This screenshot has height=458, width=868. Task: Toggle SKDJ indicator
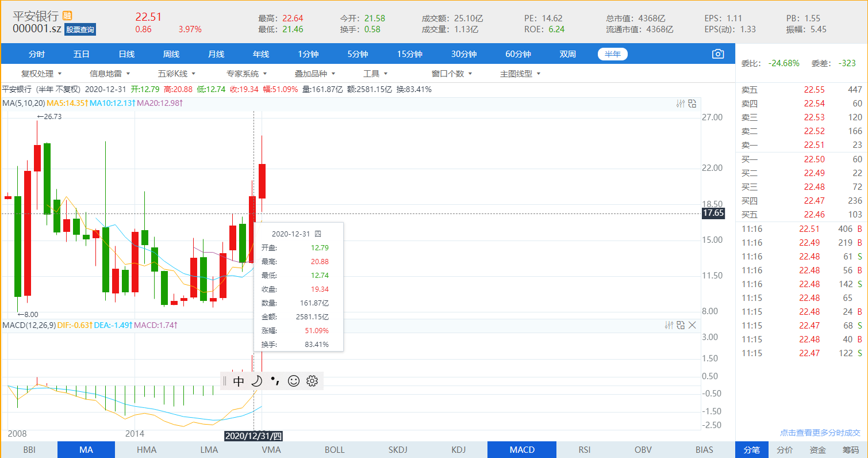tap(397, 450)
